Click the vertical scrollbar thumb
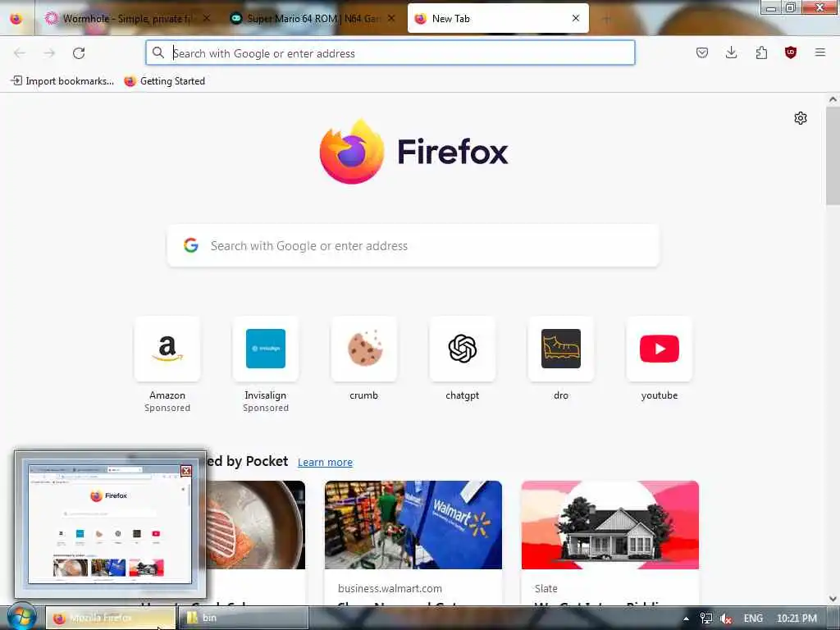This screenshot has height=630, width=840. pos(833,155)
